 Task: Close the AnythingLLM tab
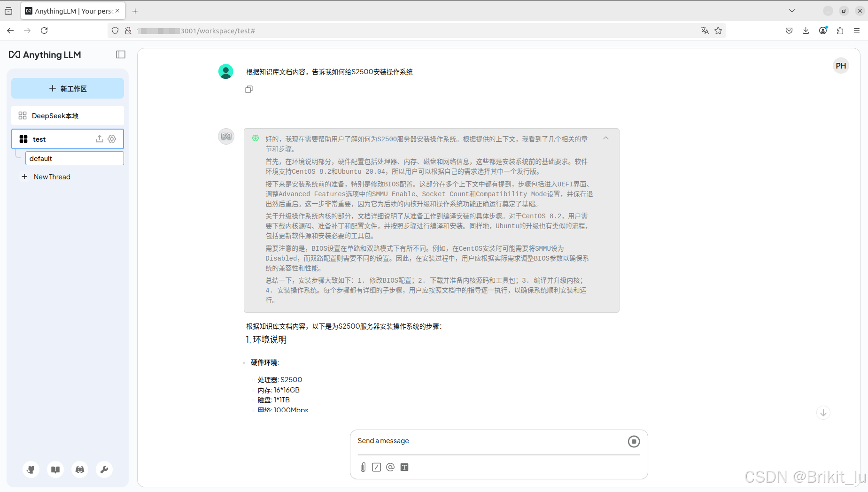click(117, 11)
